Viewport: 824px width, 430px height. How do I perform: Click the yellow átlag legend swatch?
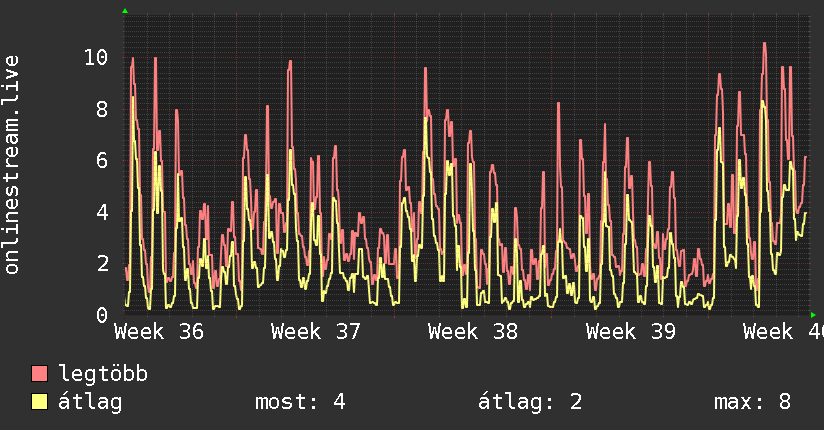pyautogui.click(x=39, y=402)
